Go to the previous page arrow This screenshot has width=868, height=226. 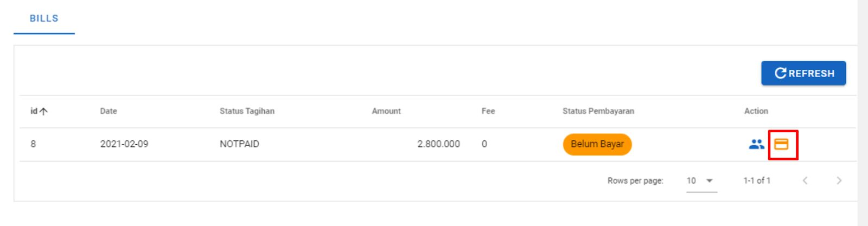click(805, 180)
